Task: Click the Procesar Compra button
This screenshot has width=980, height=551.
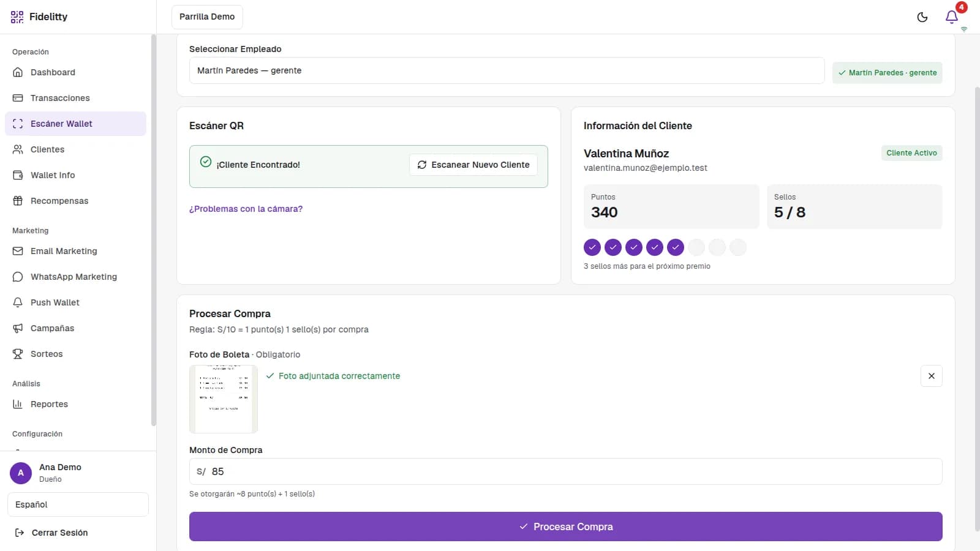Action: click(x=565, y=527)
